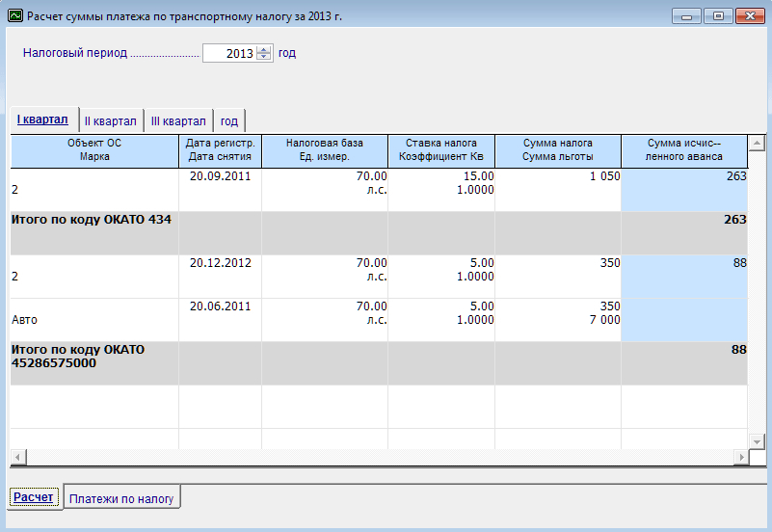Switch to the I квартал tab
Screen dimensions: 772x532
click(42, 120)
